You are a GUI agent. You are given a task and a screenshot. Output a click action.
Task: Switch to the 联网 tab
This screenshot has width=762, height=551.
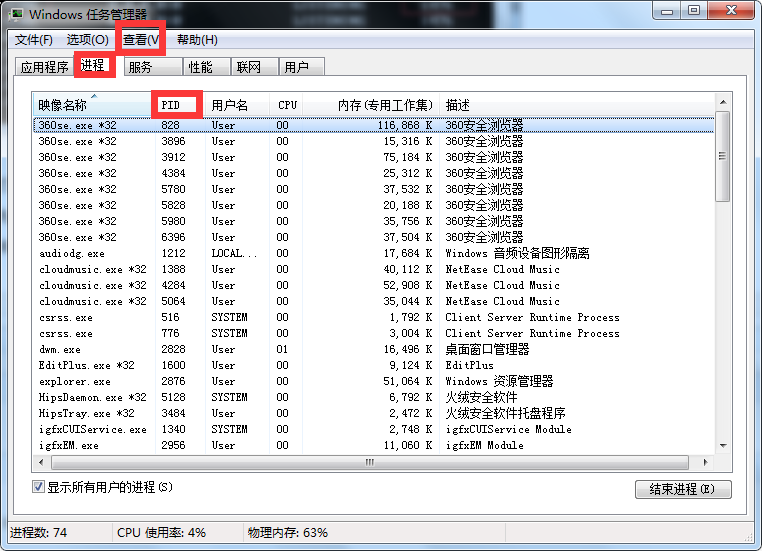pyautogui.click(x=254, y=67)
